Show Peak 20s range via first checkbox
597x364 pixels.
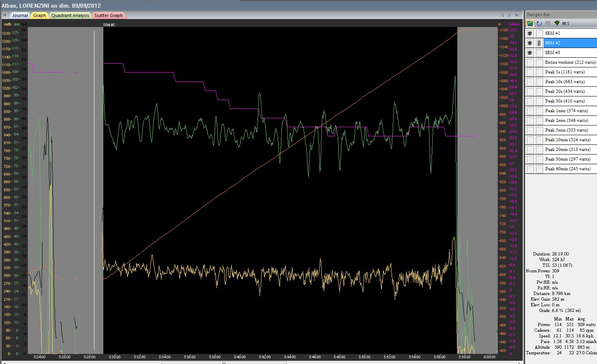click(530, 91)
